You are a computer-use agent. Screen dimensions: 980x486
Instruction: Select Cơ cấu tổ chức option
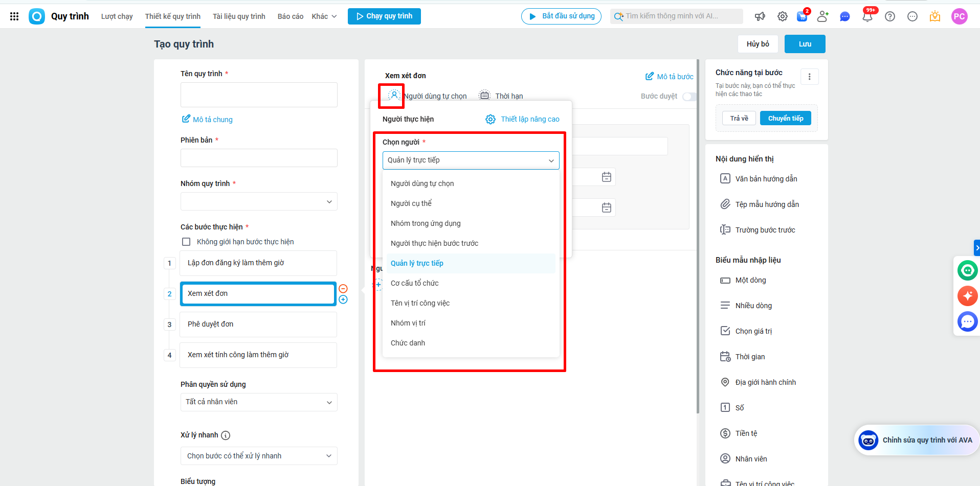(415, 283)
